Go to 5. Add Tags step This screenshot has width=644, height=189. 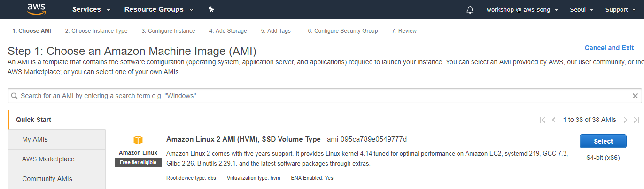pyautogui.click(x=276, y=31)
